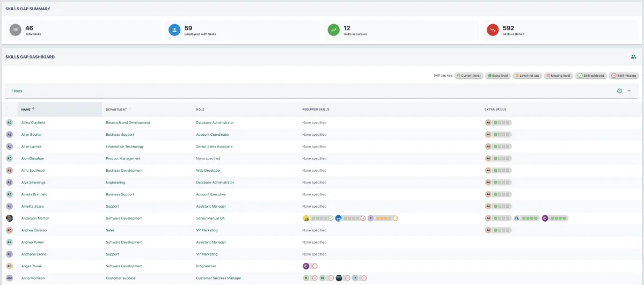644x285 pixels.
Task: Open Andriana Crone's profile link
Action: click(x=33, y=254)
